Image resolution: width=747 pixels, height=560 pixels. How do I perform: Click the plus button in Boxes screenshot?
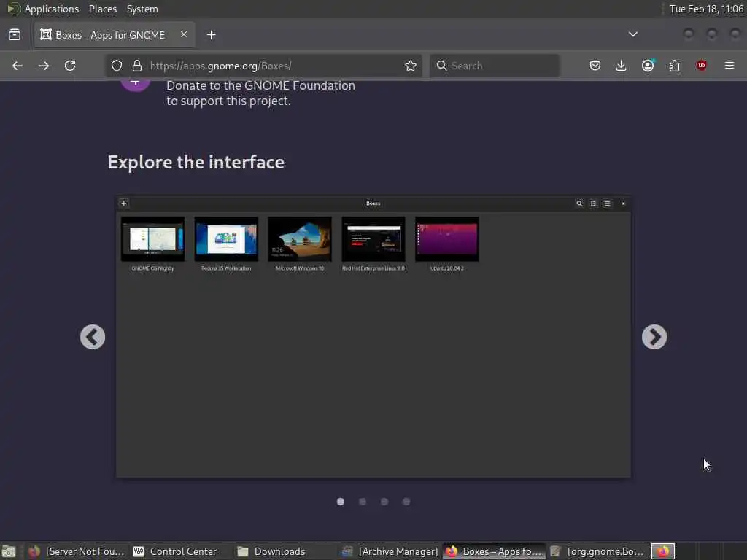tap(124, 203)
